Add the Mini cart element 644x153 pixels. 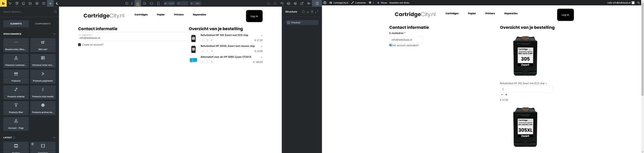[43, 45]
